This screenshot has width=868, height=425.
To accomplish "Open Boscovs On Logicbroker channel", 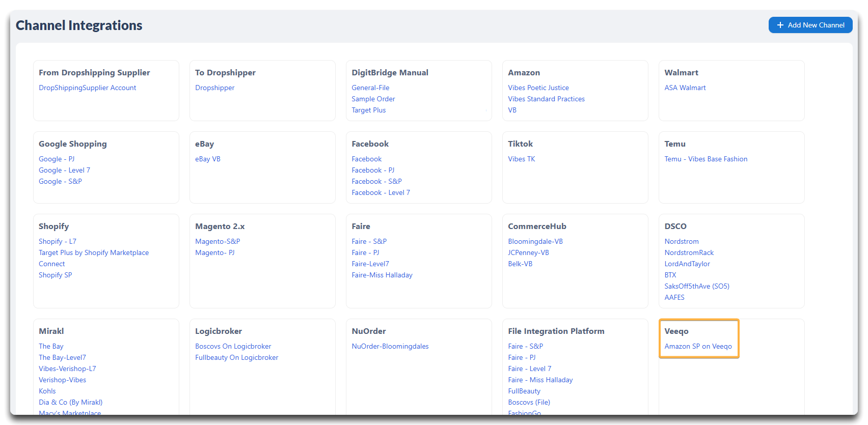I will [233, 346].
